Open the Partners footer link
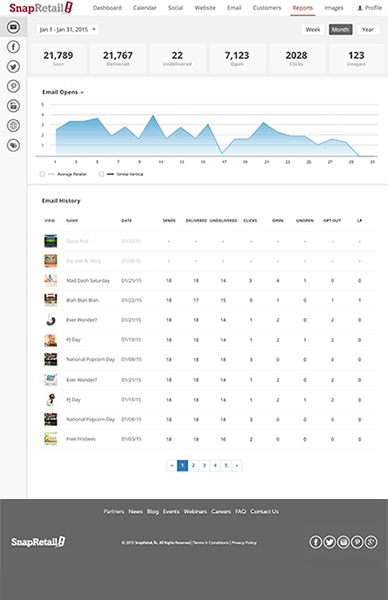The image size is (388, 600). (x=114, y=512)
